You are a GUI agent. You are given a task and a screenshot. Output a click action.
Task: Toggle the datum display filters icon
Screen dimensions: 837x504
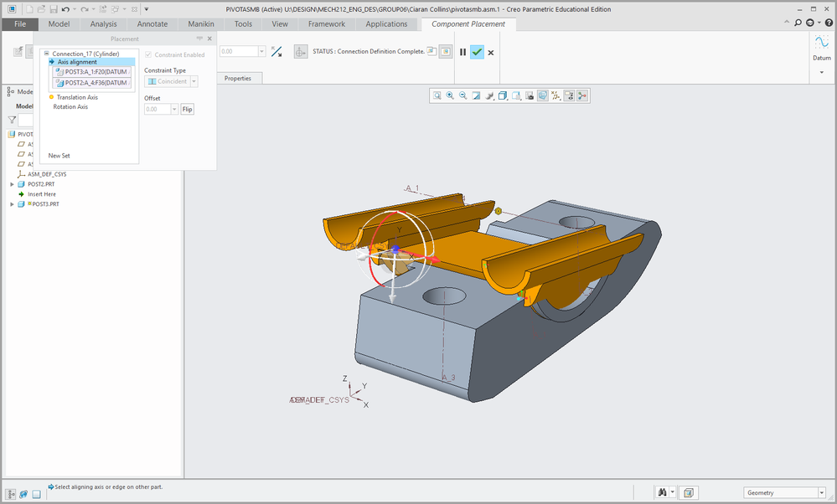556,96
